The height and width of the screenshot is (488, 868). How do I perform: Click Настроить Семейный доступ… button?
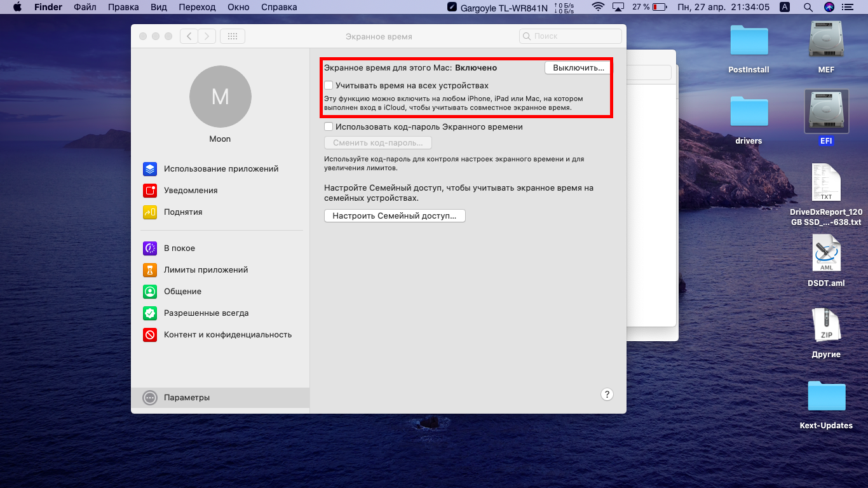(395, 216)
